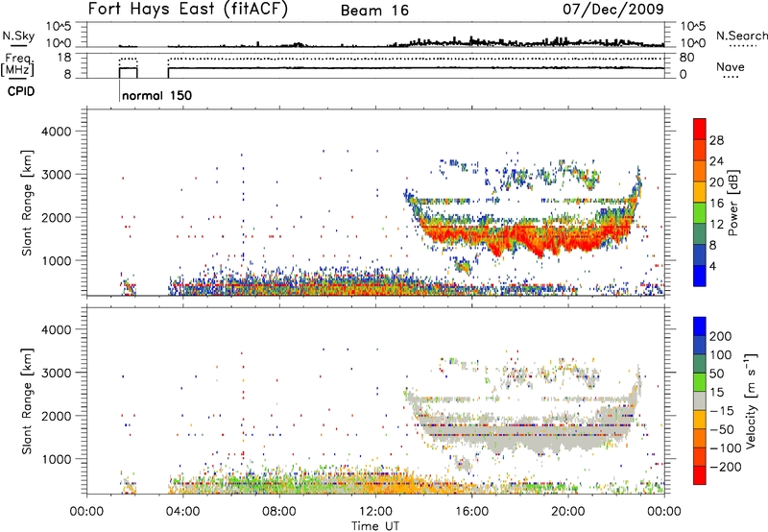The height and width of the screenshot is (532, 768).
Task: Click the 'CPID' label
Action: point(20,91)
